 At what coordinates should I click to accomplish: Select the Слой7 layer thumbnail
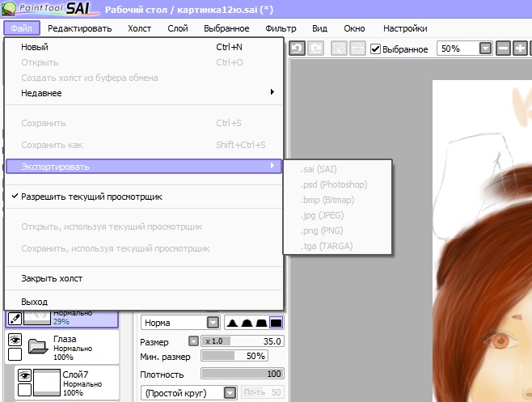click(46, 383)
